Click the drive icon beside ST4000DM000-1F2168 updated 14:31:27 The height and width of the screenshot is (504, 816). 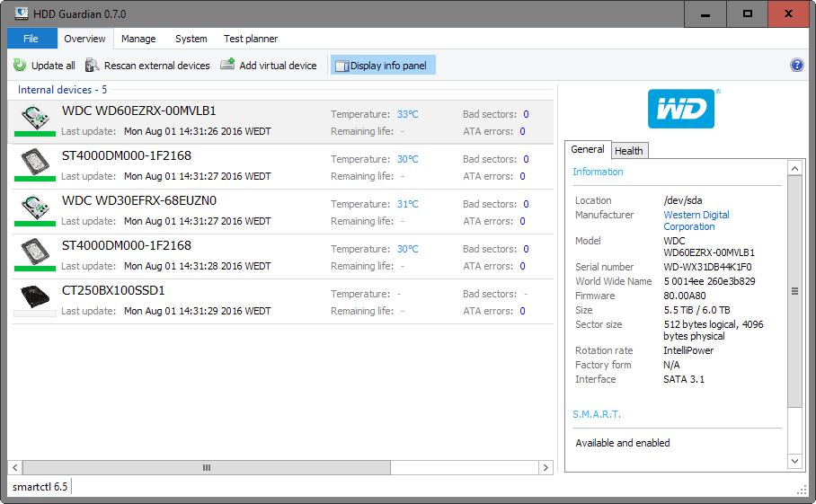[35, 163]
